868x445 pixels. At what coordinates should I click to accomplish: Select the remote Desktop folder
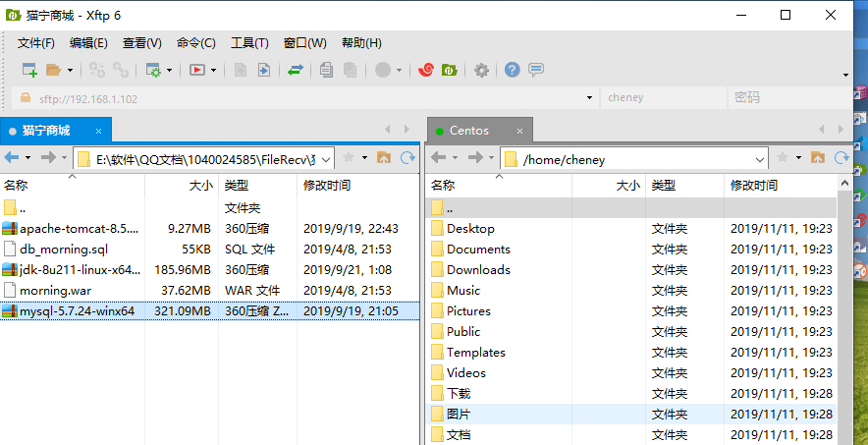pyautogui.click(x=631, y=228)
